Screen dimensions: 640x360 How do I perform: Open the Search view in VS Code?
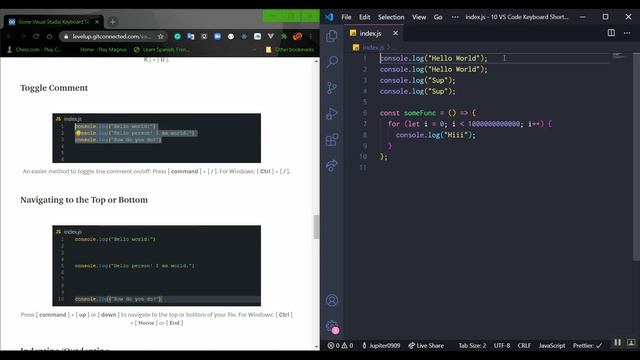pyautogui.click(x=332, y=62)
